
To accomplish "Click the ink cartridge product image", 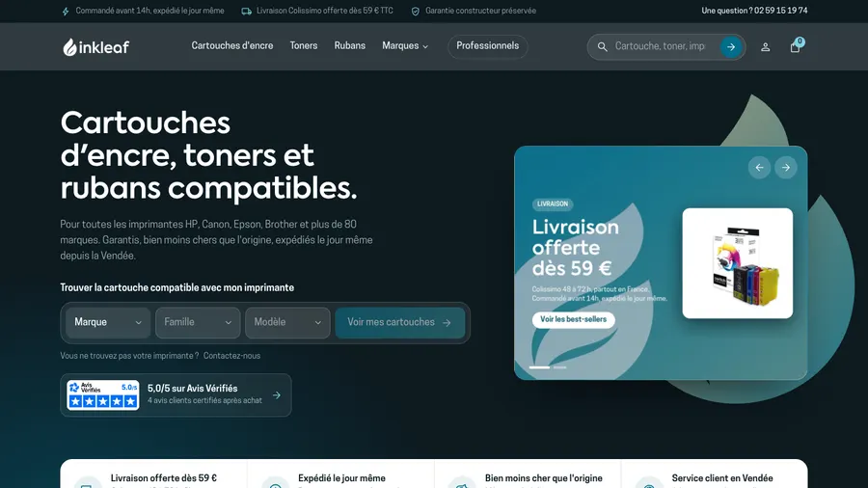I will coord(738,263).
